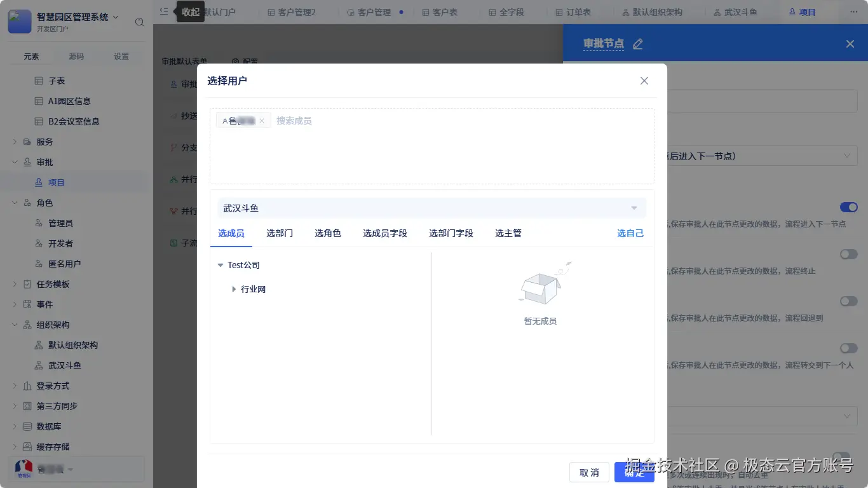This screenshot has width=868, height=488.
Task: Click the more tabs ellipsis icon
Action: 853,12
